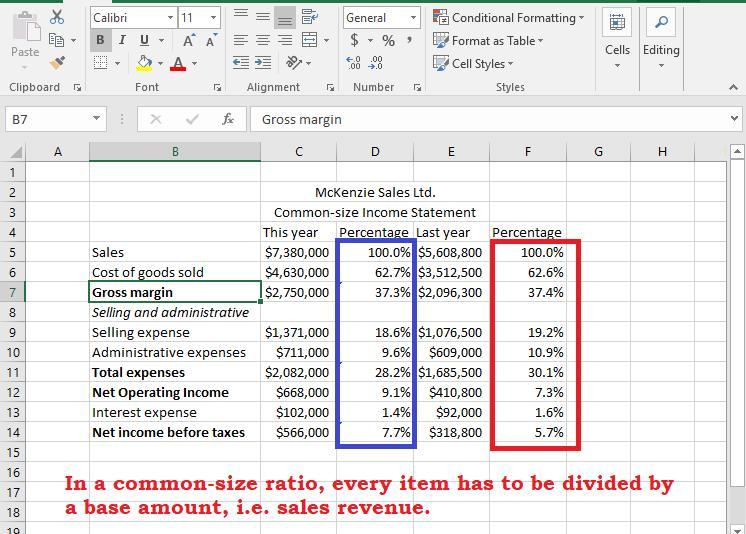
Task: Apply yellow fill color bucket
Action: click(x=144, y=63)
